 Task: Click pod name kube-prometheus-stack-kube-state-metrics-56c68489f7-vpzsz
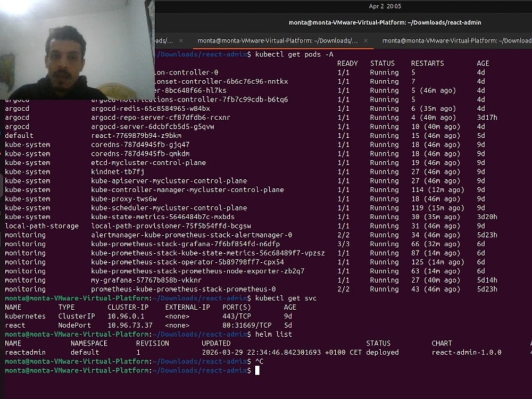[207, 253]
